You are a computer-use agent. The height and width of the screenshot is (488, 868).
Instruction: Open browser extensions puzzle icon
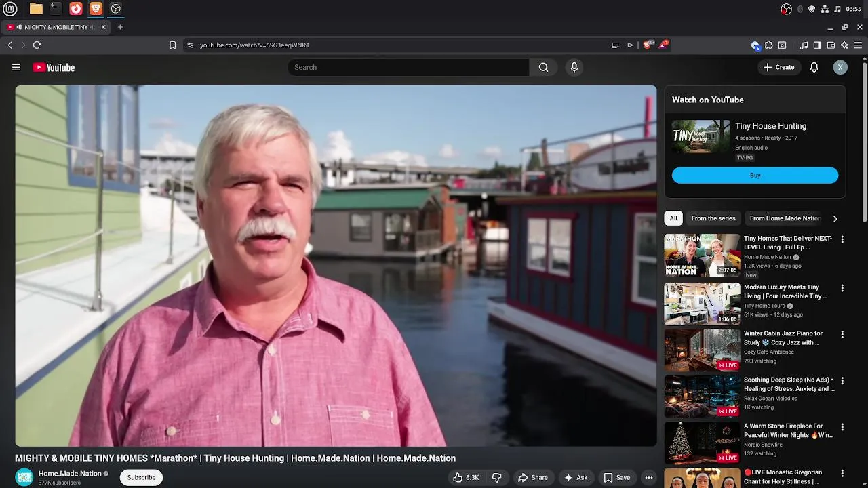pyautogui.click(x=768, y=45)
